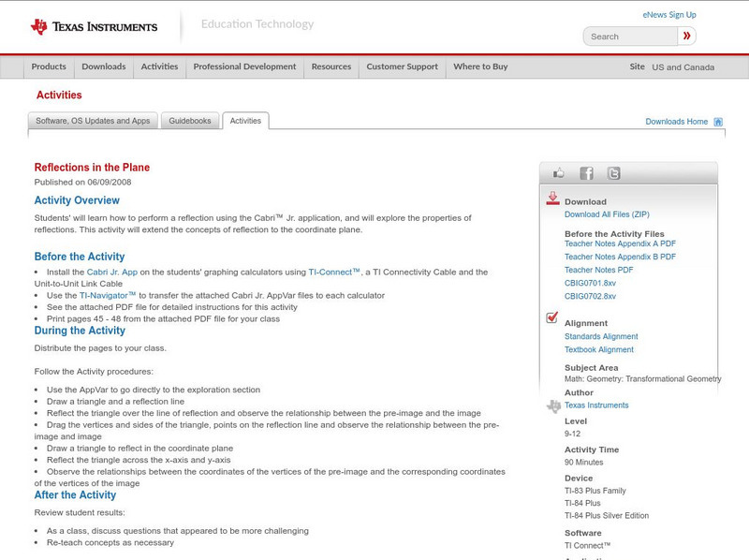Open the Products menu
749x560 pixels.
[49, 66]
